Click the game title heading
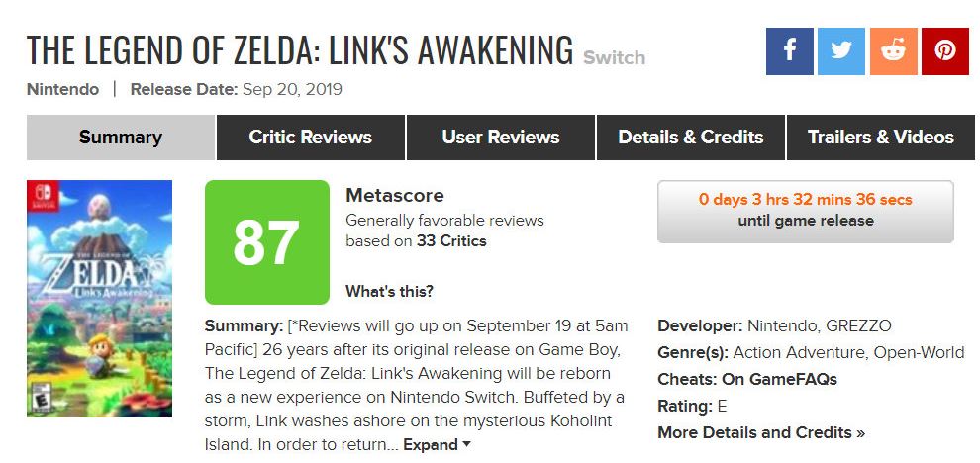Viewport: 980px width, 463px height. [299, 49]
